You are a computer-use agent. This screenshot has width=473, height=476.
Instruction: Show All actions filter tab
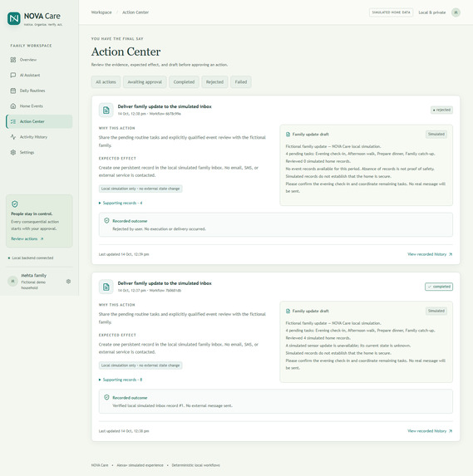pyautogui.click(x=106, y=82)
